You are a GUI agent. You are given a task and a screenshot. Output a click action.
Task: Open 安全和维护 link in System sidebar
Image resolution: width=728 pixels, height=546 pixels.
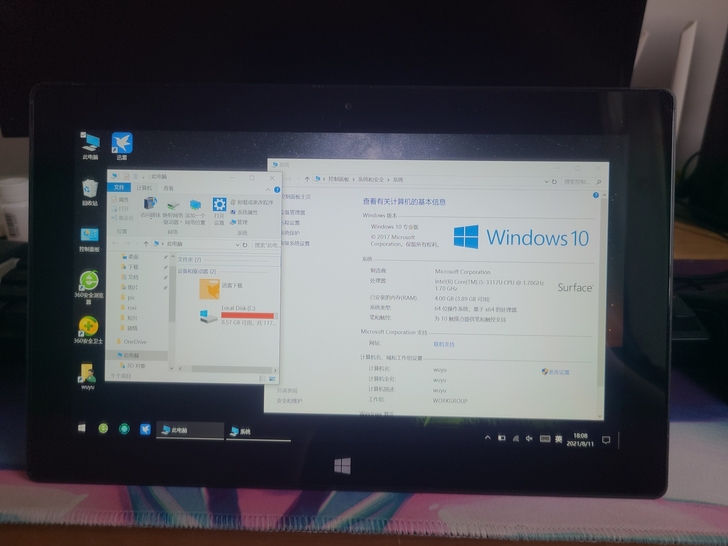[x=289, y=400]
